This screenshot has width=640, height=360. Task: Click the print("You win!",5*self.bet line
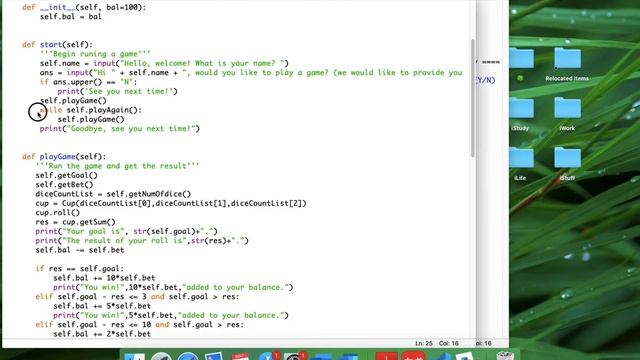pyautogui.click(x=171, y=316)
